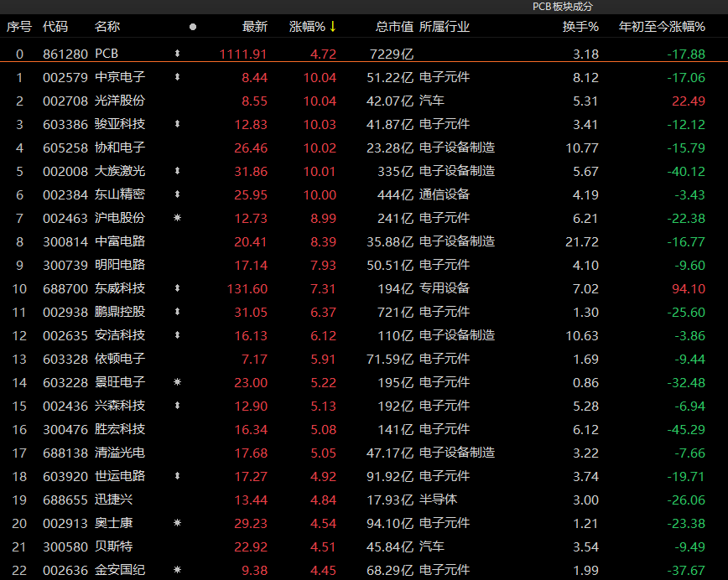Click the star marker beside 奥士康
The image size is (728, 580).
[177, 523]
